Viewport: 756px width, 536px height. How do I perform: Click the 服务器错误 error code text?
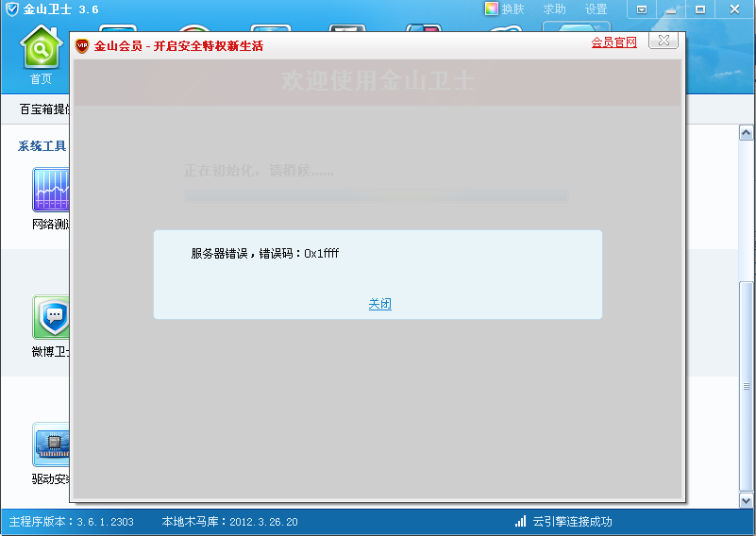[x=264, y=254]
